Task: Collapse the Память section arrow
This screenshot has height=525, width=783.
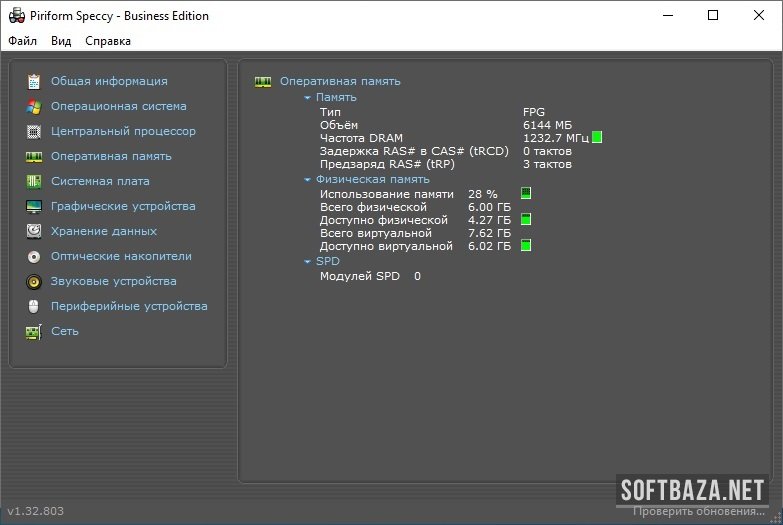Action: (308, 98)
